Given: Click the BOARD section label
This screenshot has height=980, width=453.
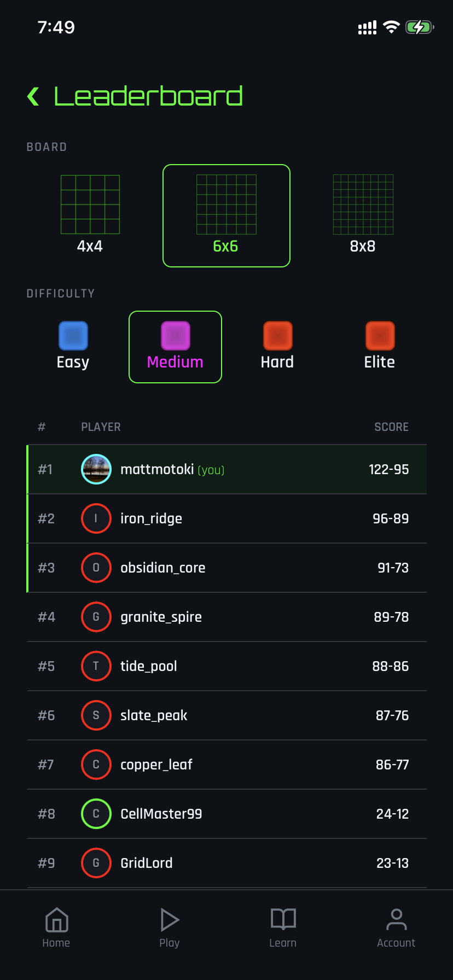Looking at the screenshot, I should point(47,147).
